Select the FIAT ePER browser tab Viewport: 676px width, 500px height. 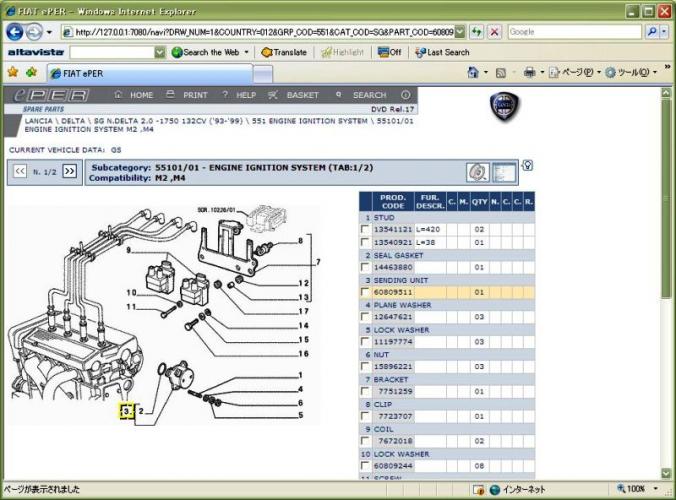coord(150,74)
